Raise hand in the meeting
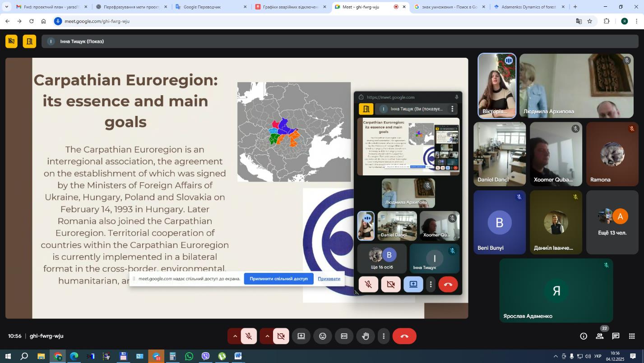The width and height of the screenshot is (644, 363). click(366, 336)
